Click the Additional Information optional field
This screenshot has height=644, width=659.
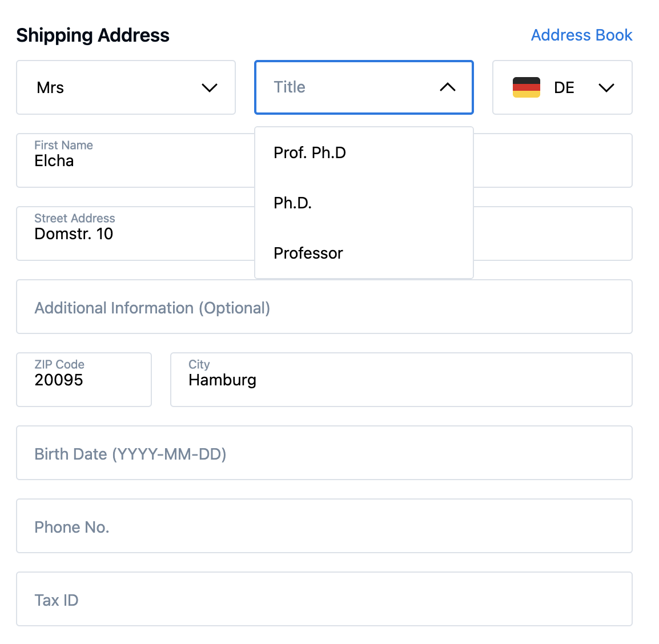[x=324, y=307]
